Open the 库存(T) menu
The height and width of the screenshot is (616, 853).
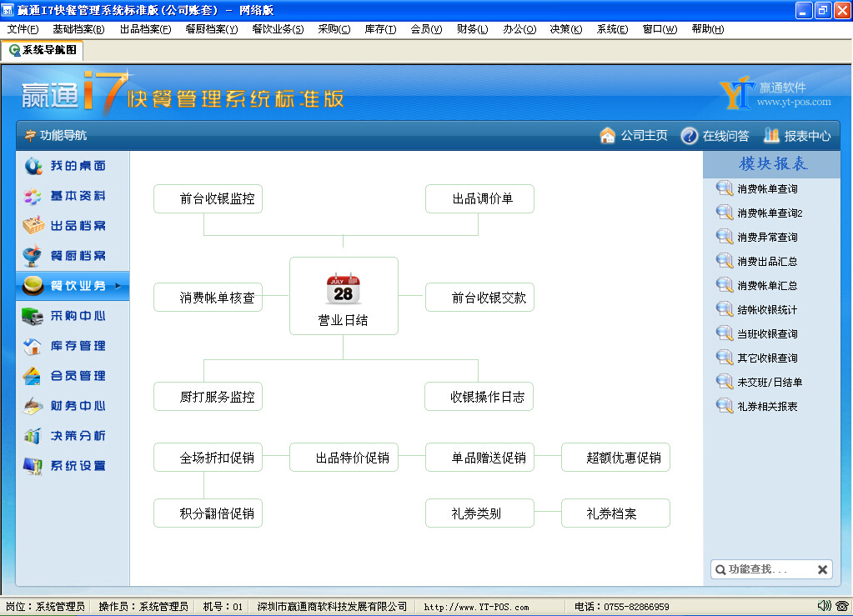point(381,29)
